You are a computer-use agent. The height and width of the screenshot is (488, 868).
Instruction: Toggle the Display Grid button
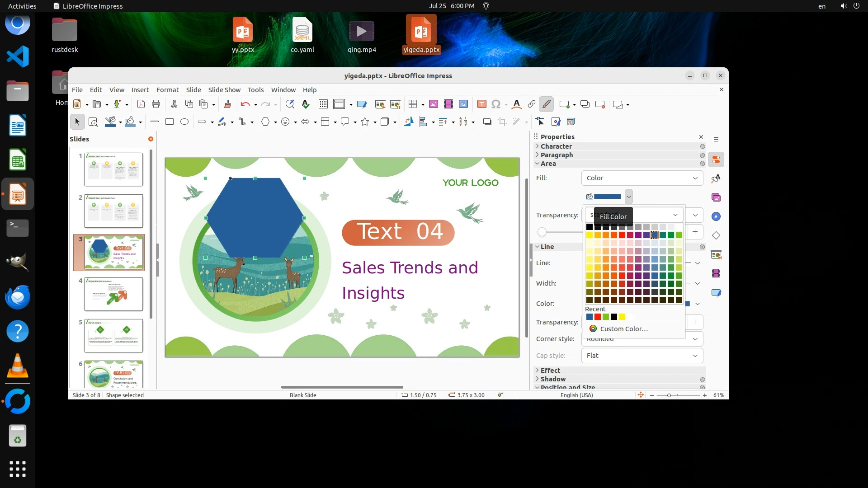(323, 104)
